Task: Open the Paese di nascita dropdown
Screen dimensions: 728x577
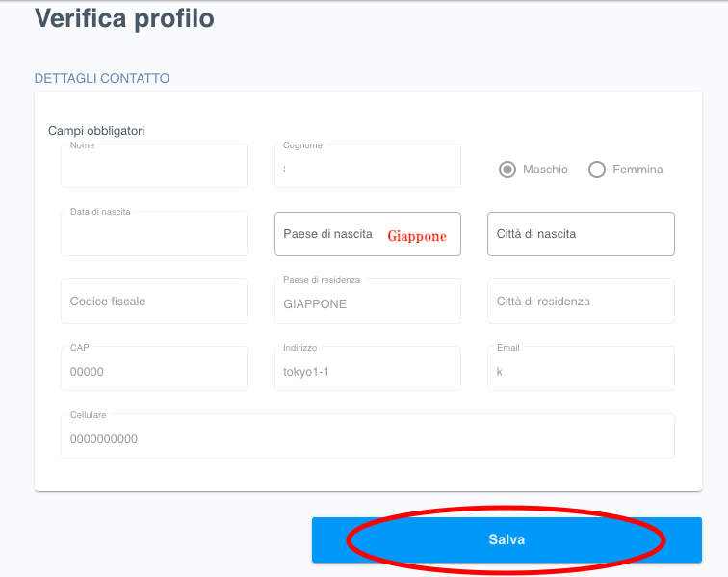Action: click(x=368, y=234)
